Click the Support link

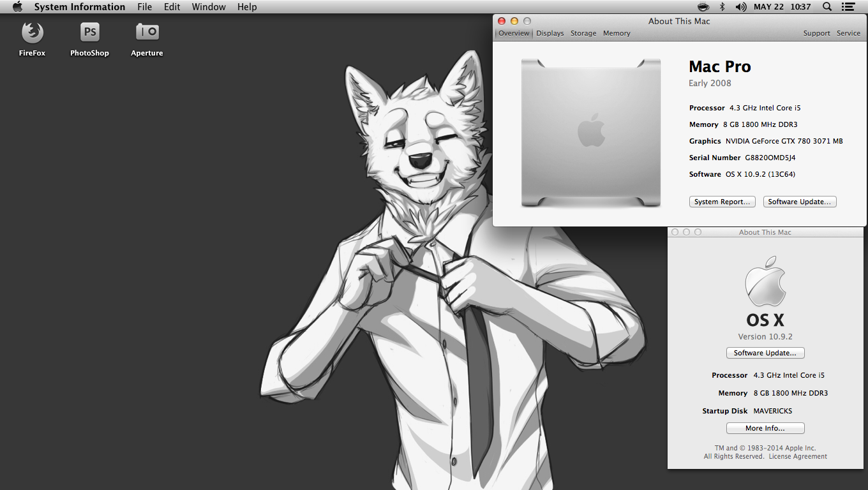click(x=816, y=33)
